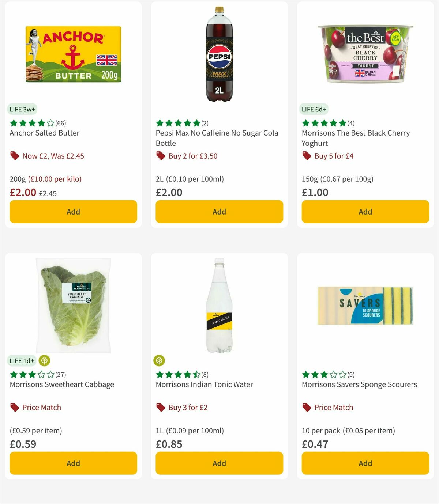The height and width of the screenshot is (504, 439).
Task: Click the green leaf icon on the Sweetheart Cabbage card
Action: [44, 361]
